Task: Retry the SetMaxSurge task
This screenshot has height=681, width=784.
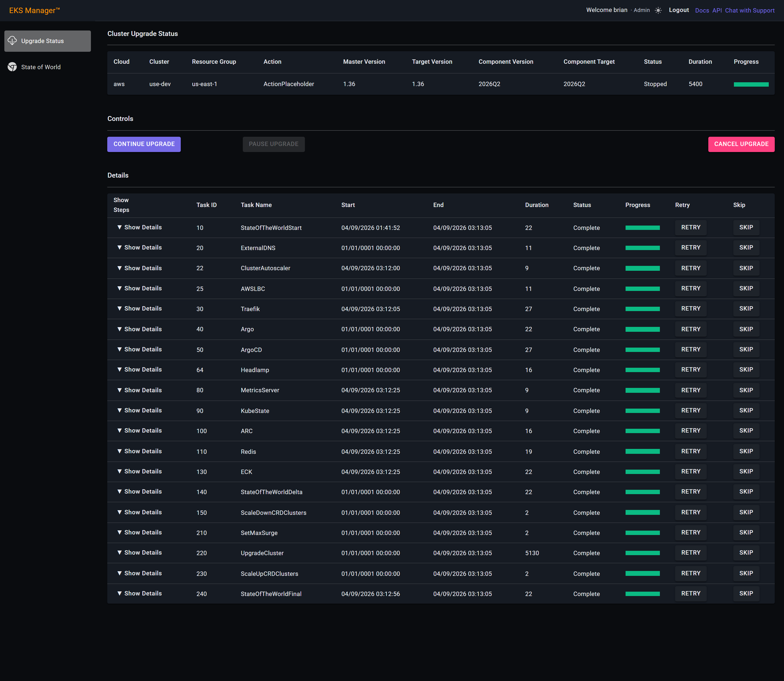Action: pos(691,533)
